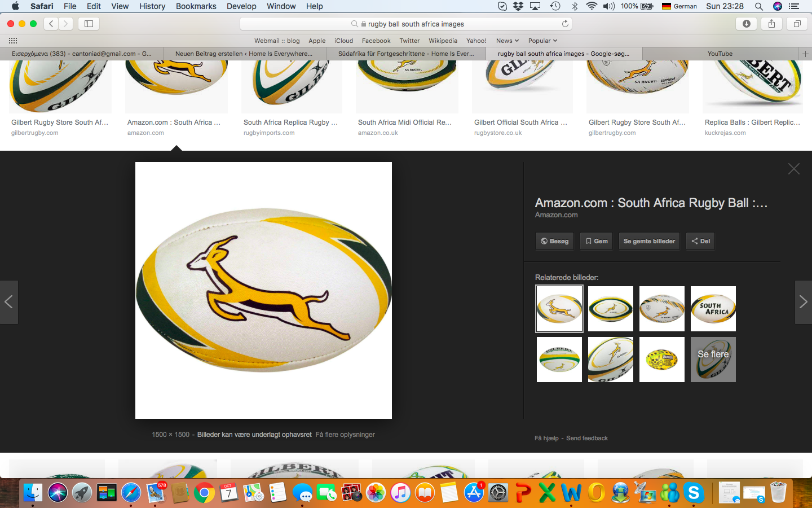Reload the page with the refresh icon
Image resolution: width=812 pixels, height=508 pixels.
tap(565, 24)
